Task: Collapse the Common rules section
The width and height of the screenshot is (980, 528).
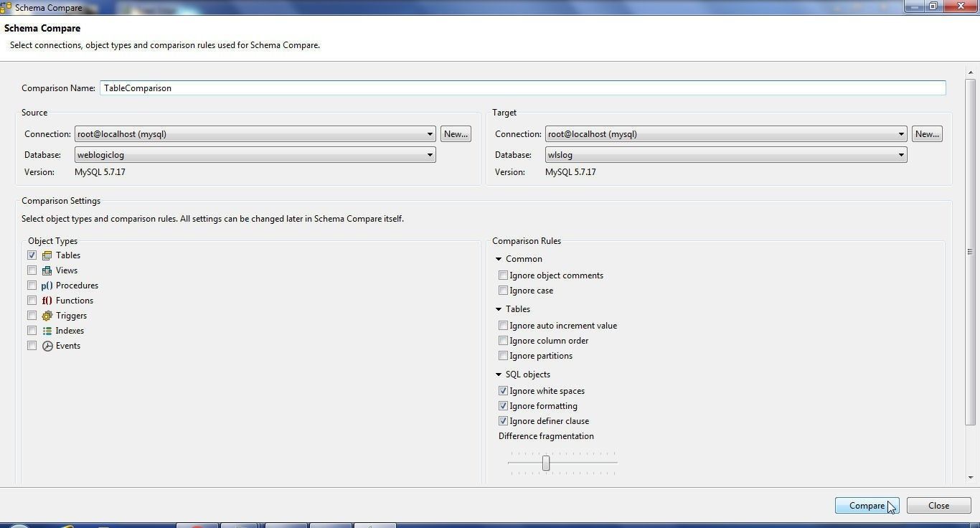Action: tap(499, 259)
